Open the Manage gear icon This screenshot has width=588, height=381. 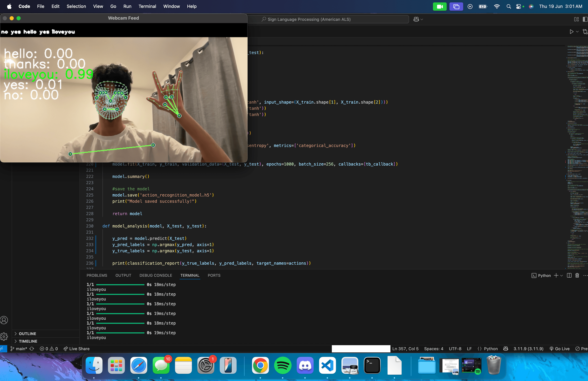coord(4,336)
